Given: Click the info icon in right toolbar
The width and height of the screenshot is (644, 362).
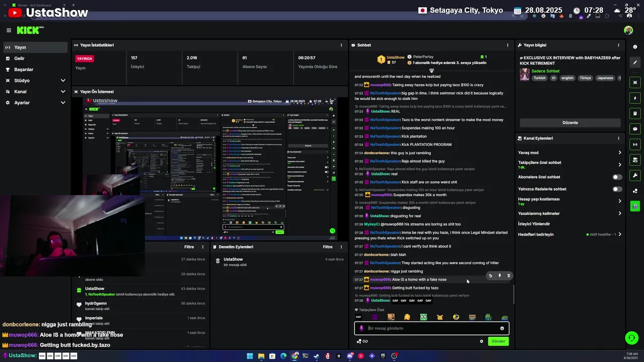Looking at the screenshot, I should tap(635, 47).
